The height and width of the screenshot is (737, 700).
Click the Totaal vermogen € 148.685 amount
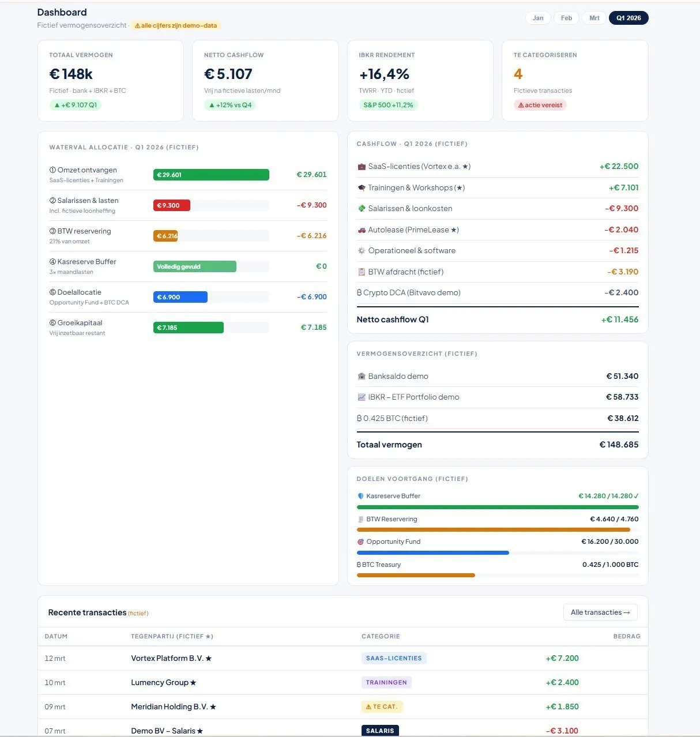pyautogui.click(x=619, y=445)
